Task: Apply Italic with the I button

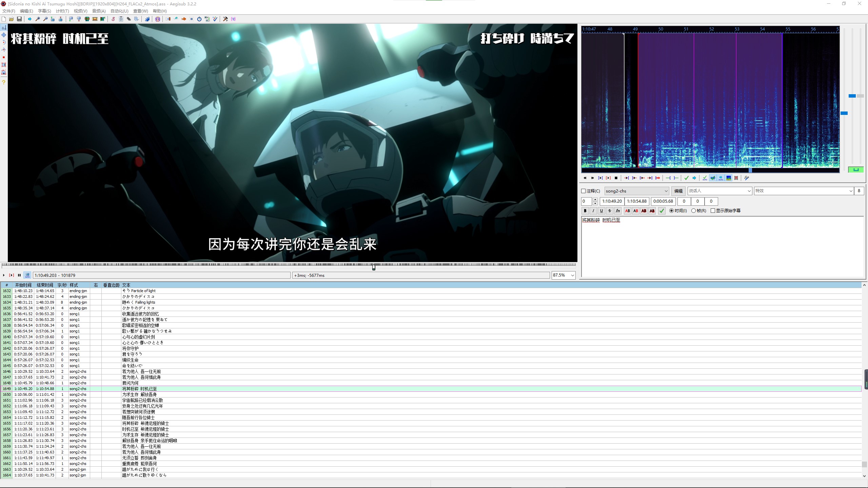Action: point(593,211)
